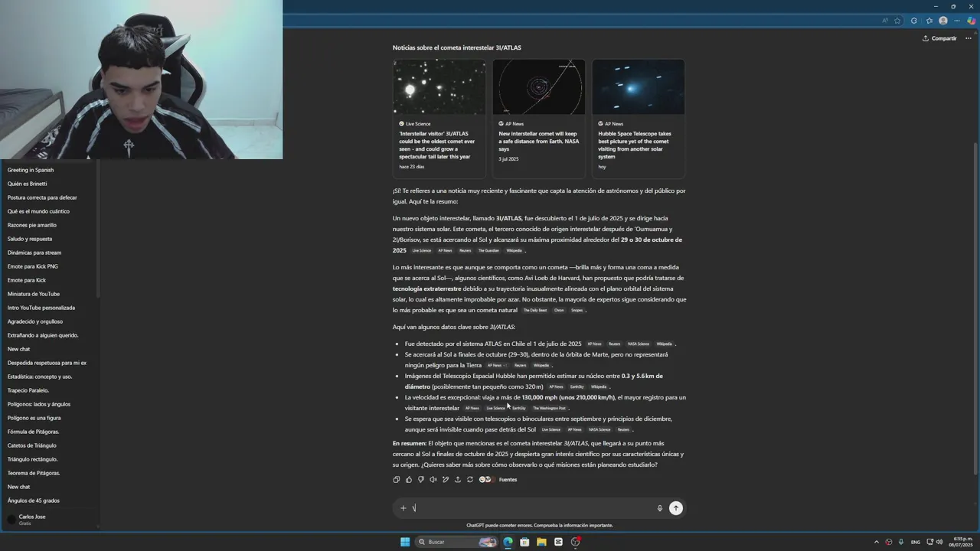Open Edge browser extensions icon
This screenshot has height=551, width=980.
tap(913, 21)
